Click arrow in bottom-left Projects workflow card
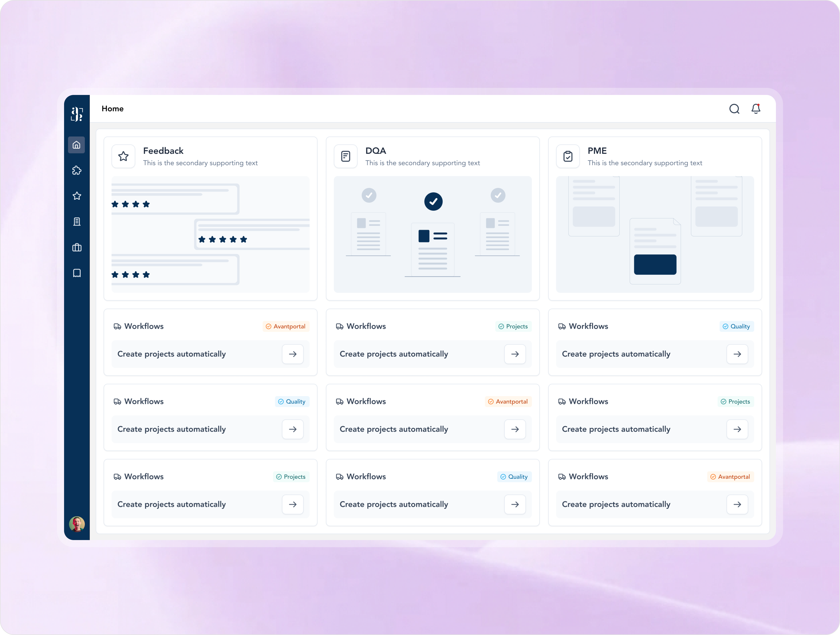The width and height of the screenshot is (840, 635). [x=292, y=504]
